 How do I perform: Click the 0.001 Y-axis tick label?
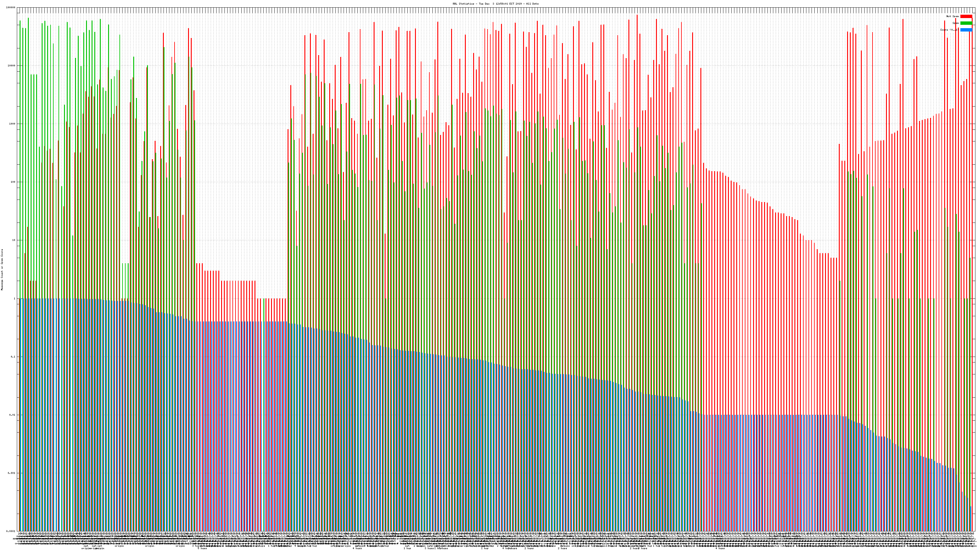[12, 473]
